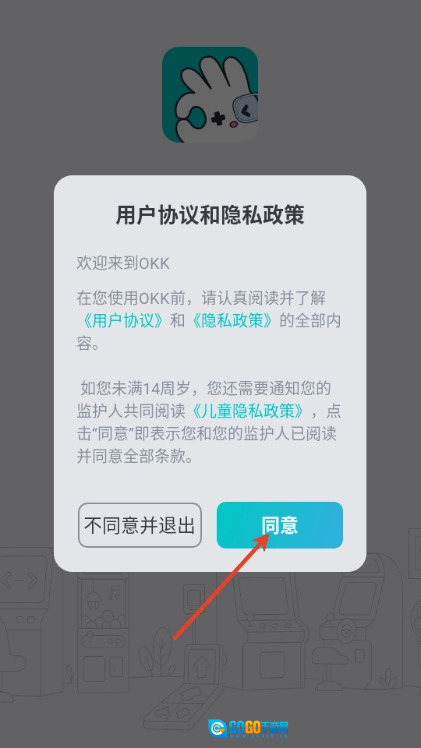
Task: Tap the dance pad up-arrow panel
Action: 200,664
